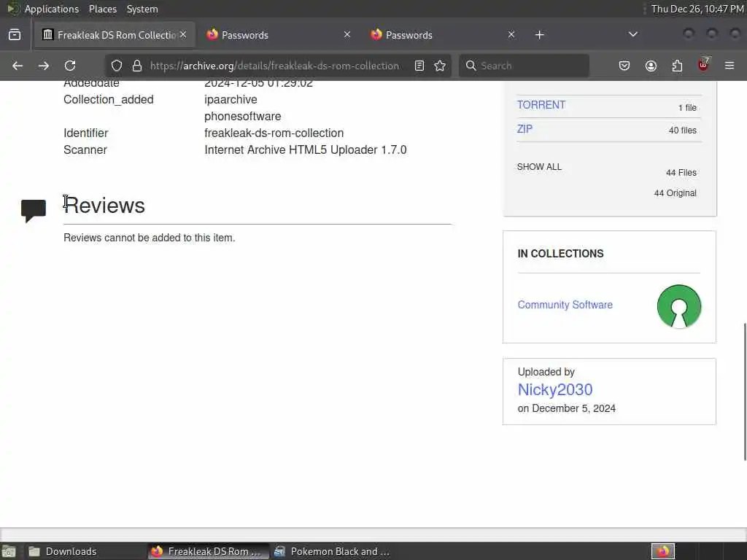The width and height of the screenshot is (747, 560).
Task: Toggle reader view icon in address bar
Action: [419, 66]
